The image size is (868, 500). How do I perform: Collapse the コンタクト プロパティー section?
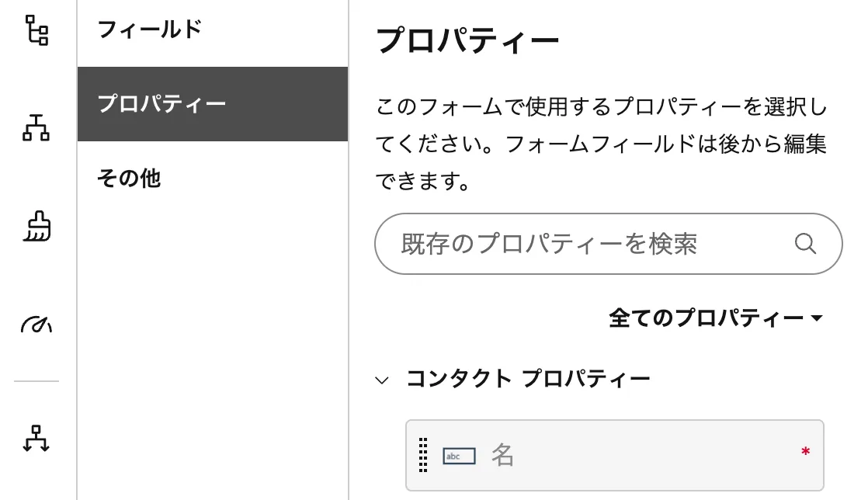[x=381, y=378]
